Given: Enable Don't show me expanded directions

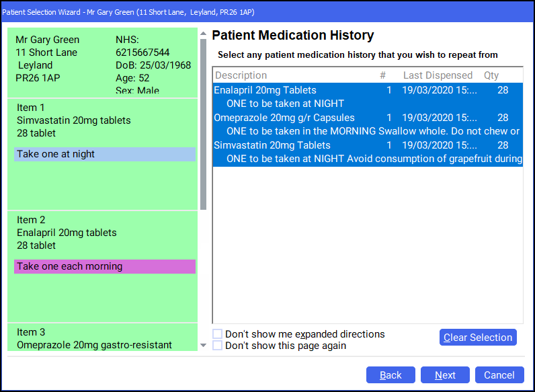Looking at the screenshot, I should (218, 334).
